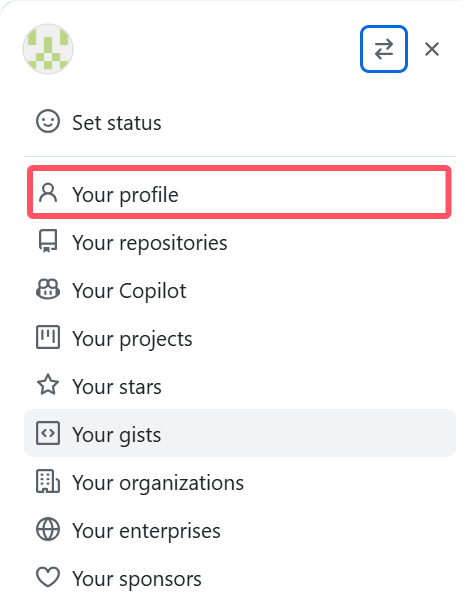This screenshot has width=473, height=611.
Task: Click the heart icon for sponsors
Action: point(48,577)
